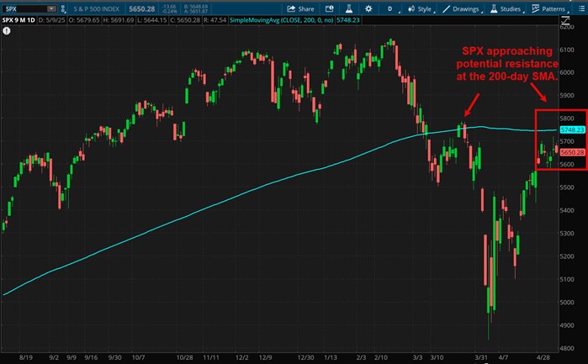Click the red 5650.28 last price tag
The height and width of the screenshot is (364, 588).
571,152
